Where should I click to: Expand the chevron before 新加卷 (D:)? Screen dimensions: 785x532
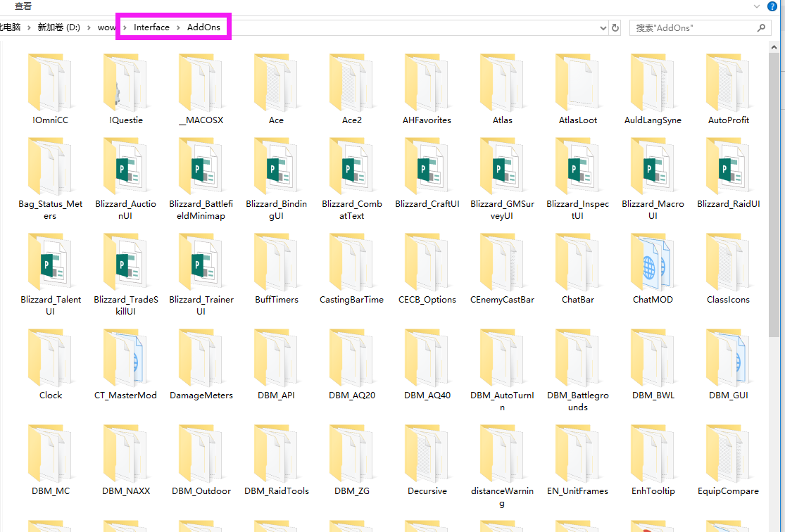29,27
